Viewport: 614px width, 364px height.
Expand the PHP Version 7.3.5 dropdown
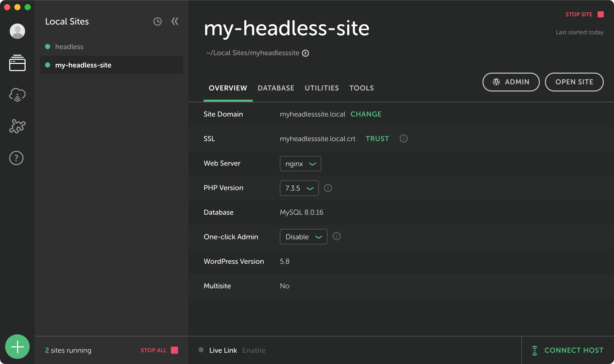(299, 188)
